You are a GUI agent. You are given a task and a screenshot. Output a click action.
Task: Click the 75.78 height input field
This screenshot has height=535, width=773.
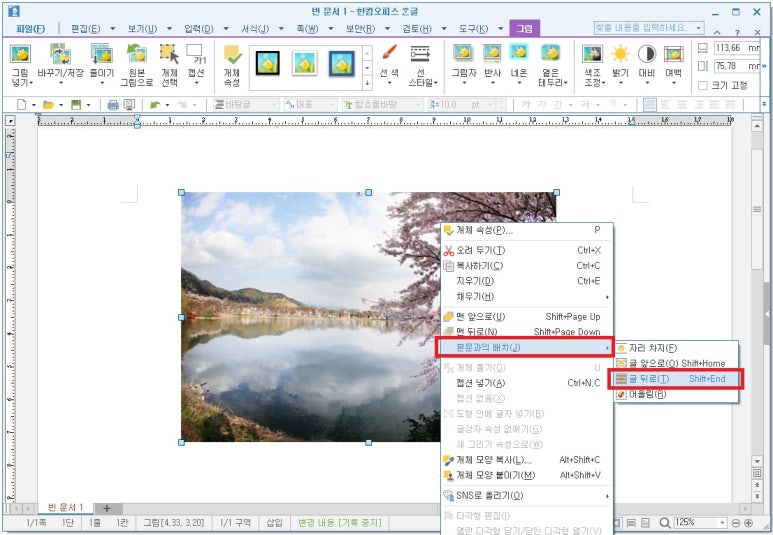tap(737, 66)
